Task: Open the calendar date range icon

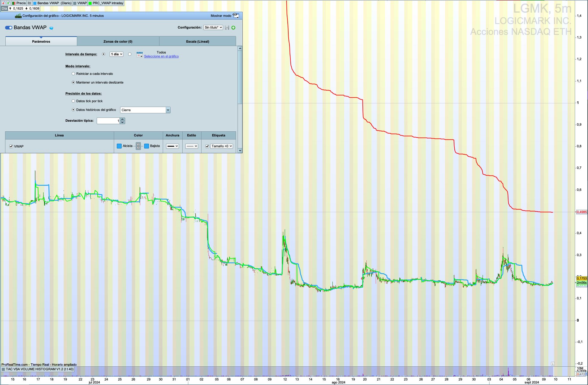Action: tap(139, 55)
